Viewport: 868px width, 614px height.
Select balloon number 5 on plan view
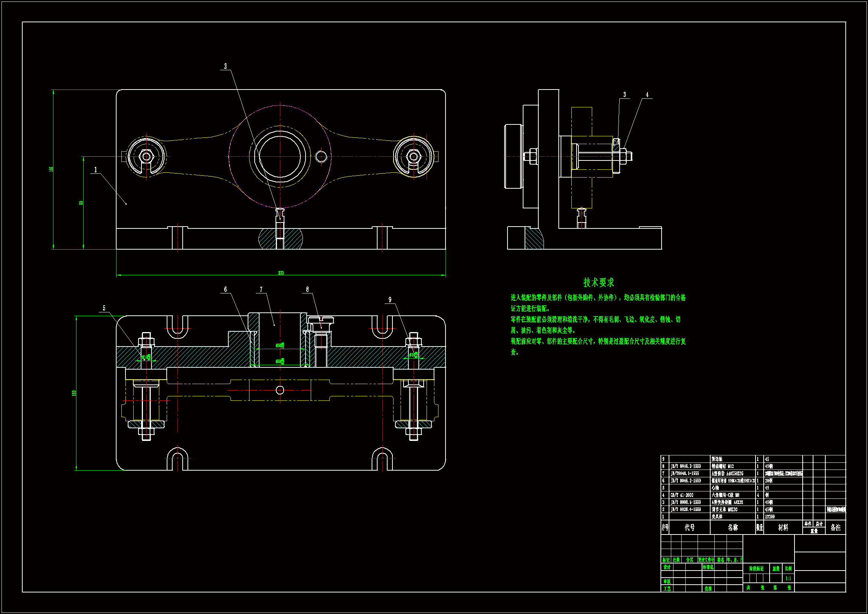104,308
